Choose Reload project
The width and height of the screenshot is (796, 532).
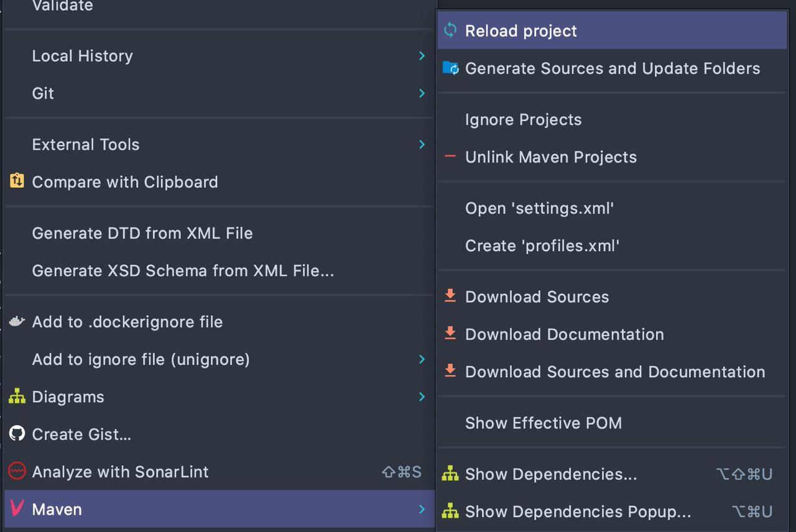pos(612,30)
